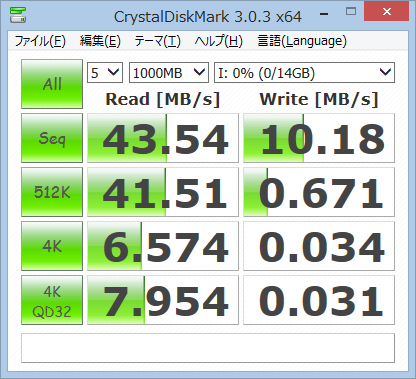This screenshot has height=379, width=416.
Task: Open the 編集(E) menu
Action: pos(100,41)
